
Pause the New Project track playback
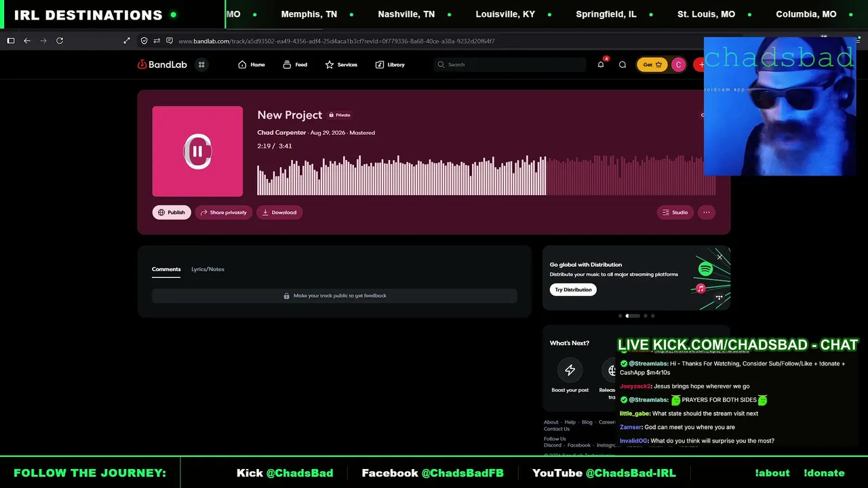[x=197, y=151]
